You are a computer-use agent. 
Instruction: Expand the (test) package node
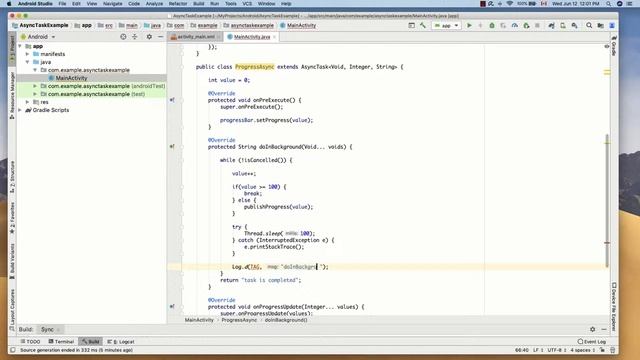(35, 94)
